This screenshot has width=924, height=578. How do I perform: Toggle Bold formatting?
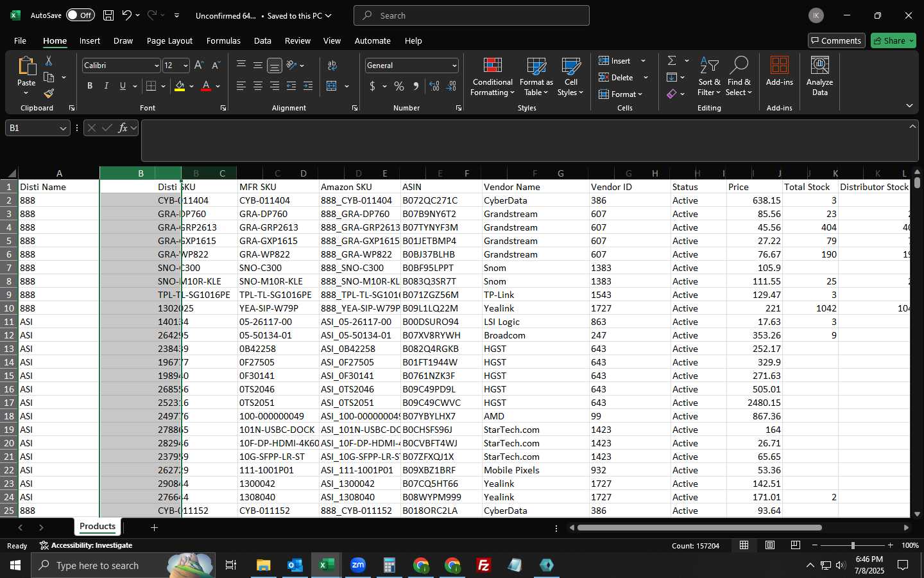coord(90,86)
